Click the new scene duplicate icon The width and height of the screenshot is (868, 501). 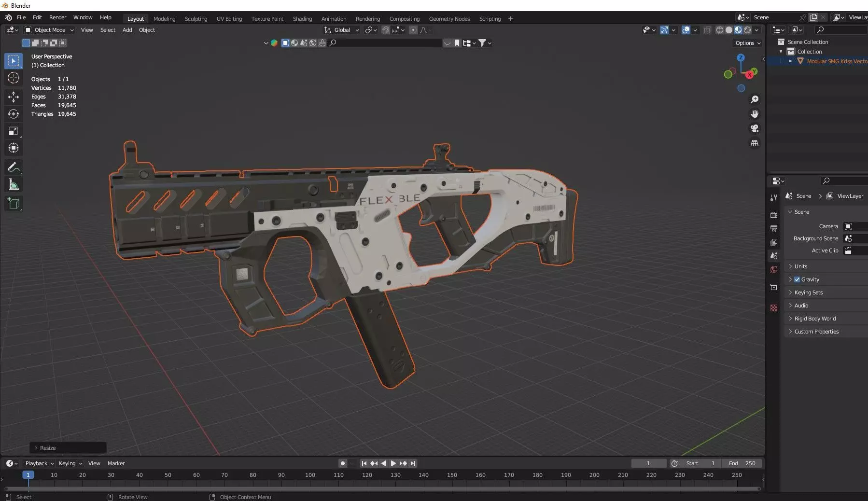click(x=813, y=17)
